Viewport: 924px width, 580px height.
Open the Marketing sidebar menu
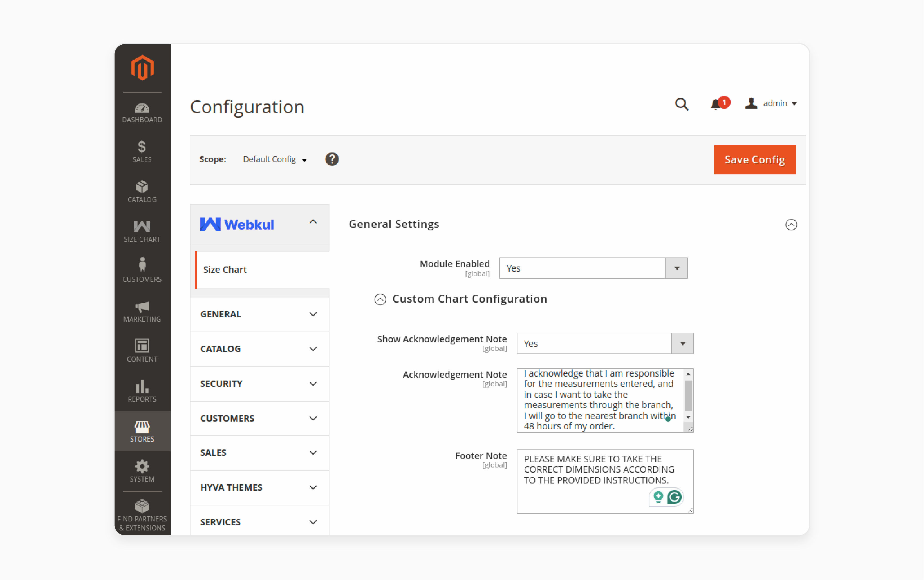click(142, 311)
